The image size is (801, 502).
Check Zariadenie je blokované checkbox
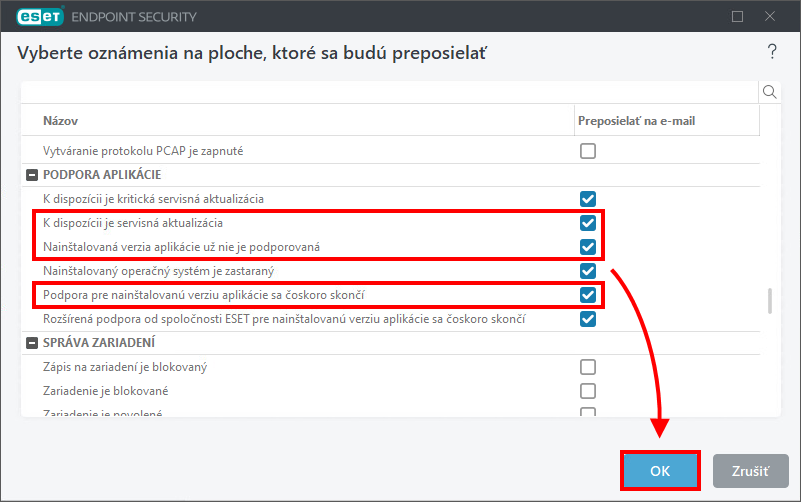(x=588, y=391)
